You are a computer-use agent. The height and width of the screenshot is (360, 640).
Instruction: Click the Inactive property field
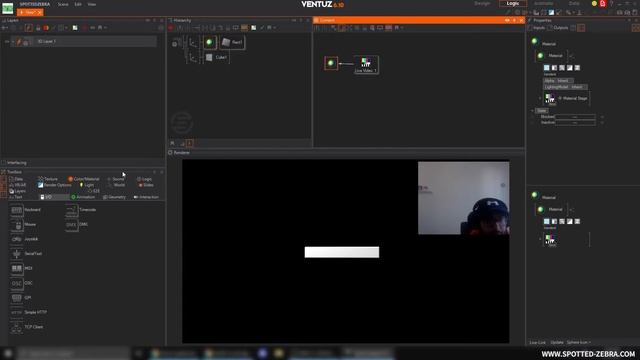coord(575,122)
